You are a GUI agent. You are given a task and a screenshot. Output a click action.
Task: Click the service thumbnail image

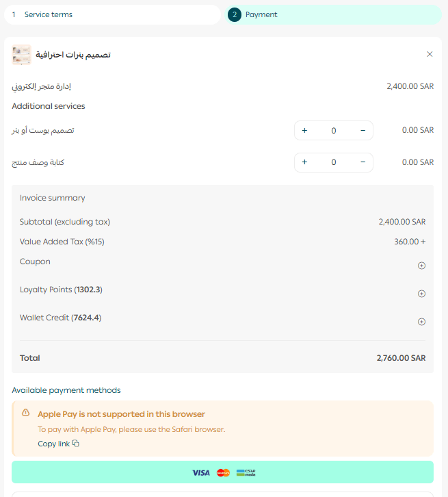[21, 55]
